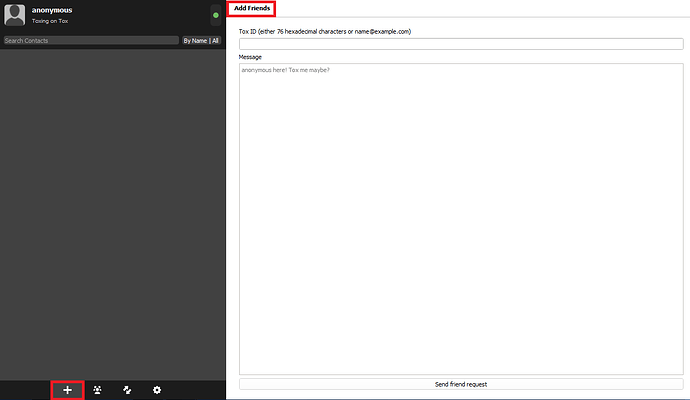Open the "By Name | All" filter dropdown
Screen dimensions: 690x400
point(201,41)
